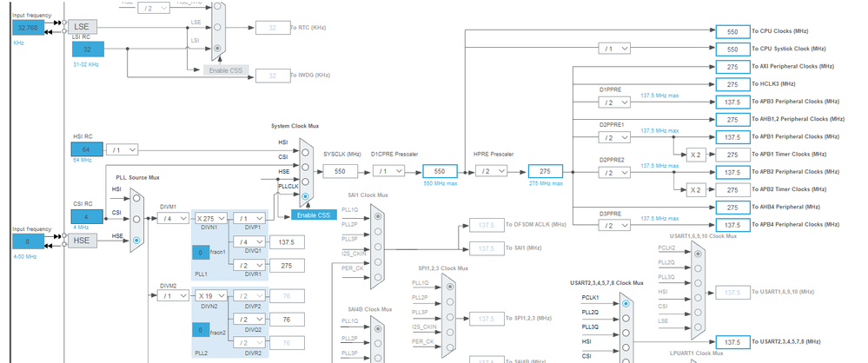Click the APB1 timer X 2 multiplier block
Screen dimensions: 868x363
tap(696, 155)
